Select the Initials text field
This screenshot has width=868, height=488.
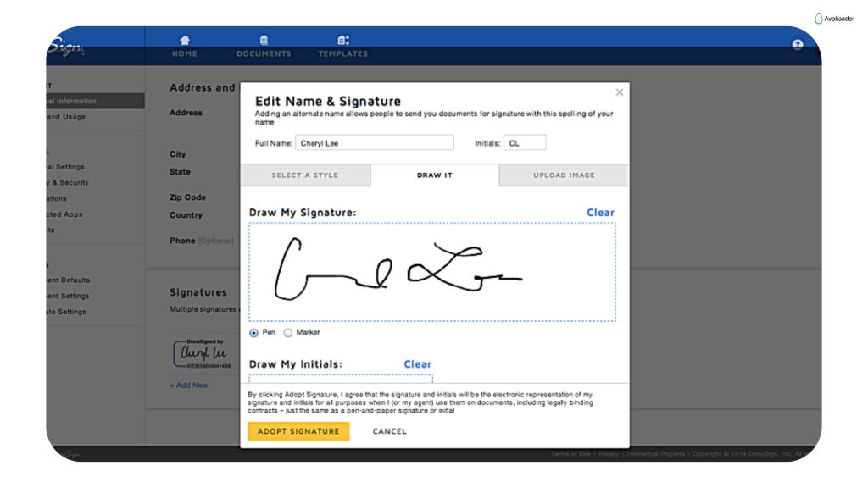tap(524, 142)
